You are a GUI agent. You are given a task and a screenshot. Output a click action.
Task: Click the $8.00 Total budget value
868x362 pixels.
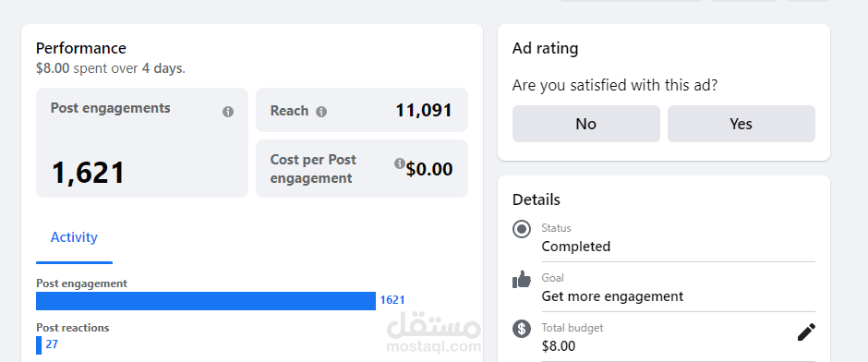(559, 346)
